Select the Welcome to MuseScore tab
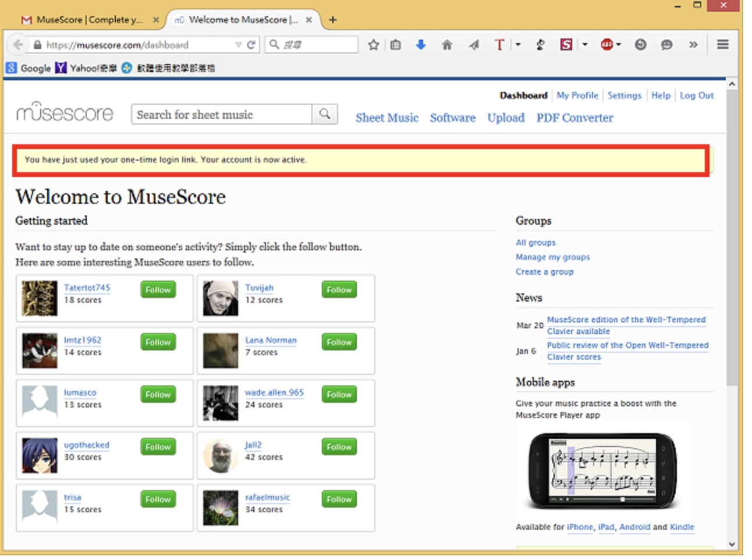The height and width of the screenshot is (560, 752). pos(243,20)
